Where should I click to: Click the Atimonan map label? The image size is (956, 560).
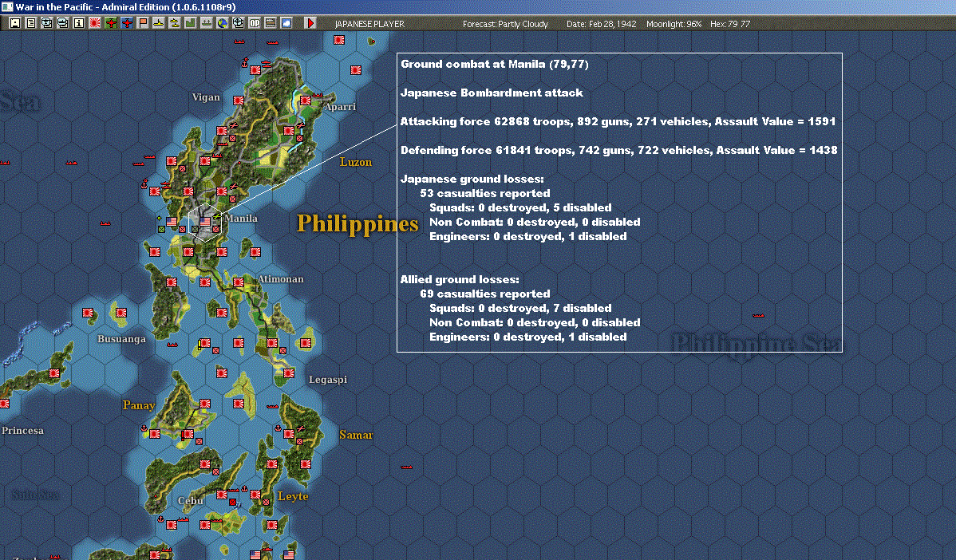pos(280,279)
